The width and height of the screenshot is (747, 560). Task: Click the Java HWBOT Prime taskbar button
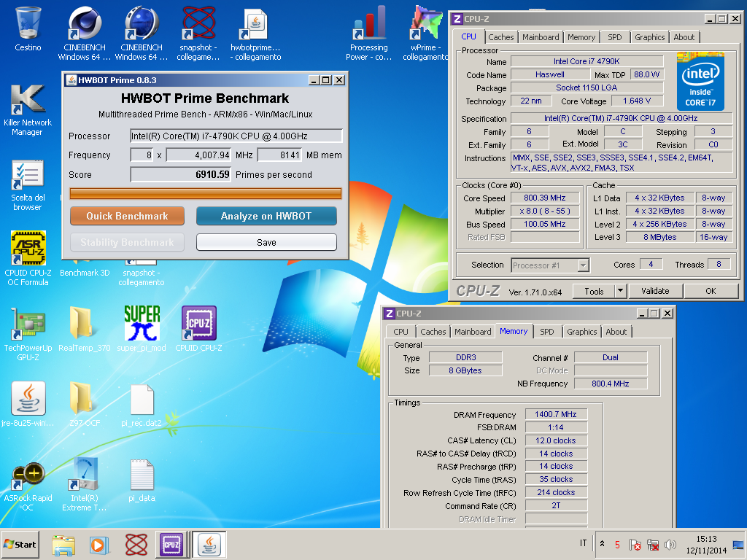209,544
